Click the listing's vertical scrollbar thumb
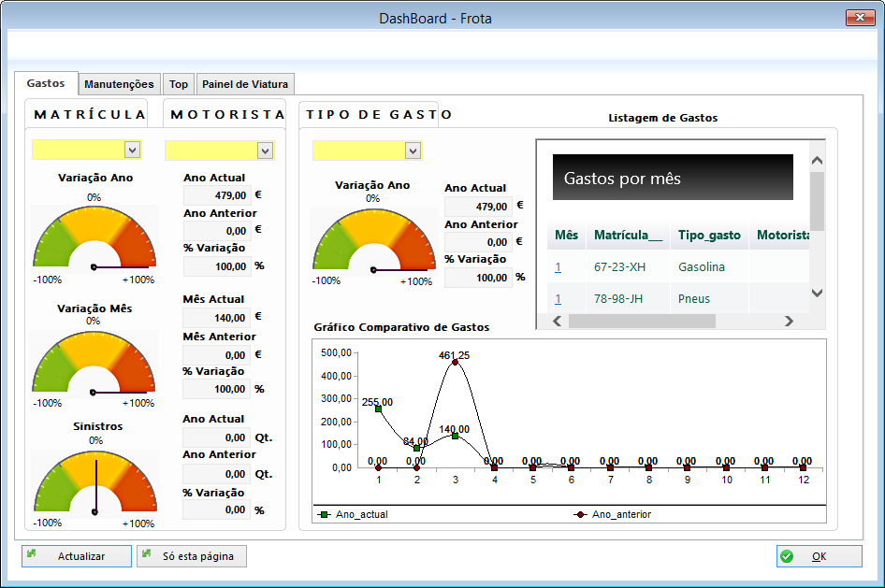The image size is (885, 588). coord(817,201)
